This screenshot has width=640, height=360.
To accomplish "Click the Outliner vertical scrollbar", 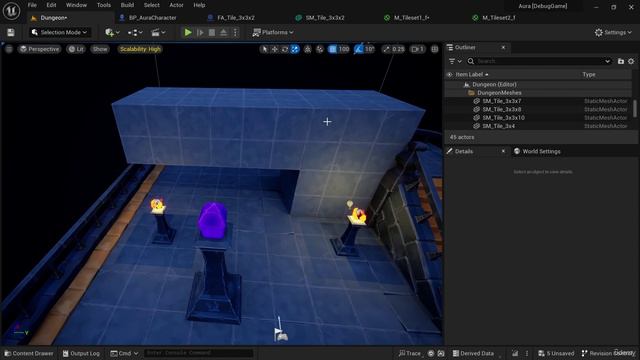I will pos(635,108).
